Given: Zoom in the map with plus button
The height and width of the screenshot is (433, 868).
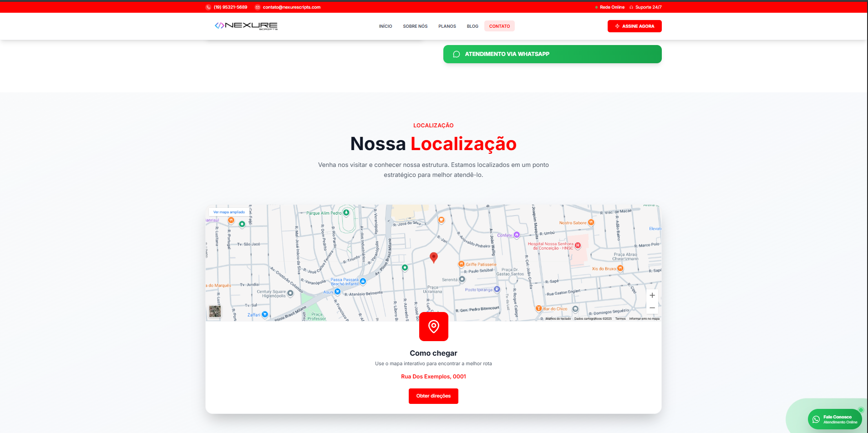Looking at the screenshot, I should pos(652,295).
